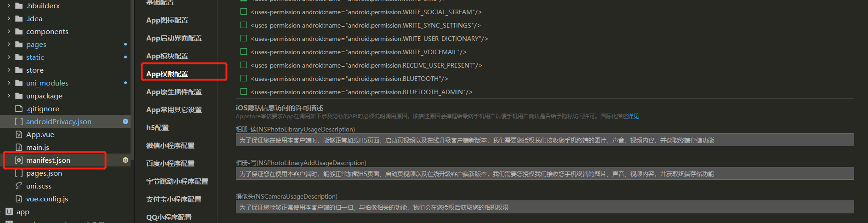Image resolution: width=868 pixels, height=223 pixels.
Task: Open App启动界面配置 section
Action: 174,38
